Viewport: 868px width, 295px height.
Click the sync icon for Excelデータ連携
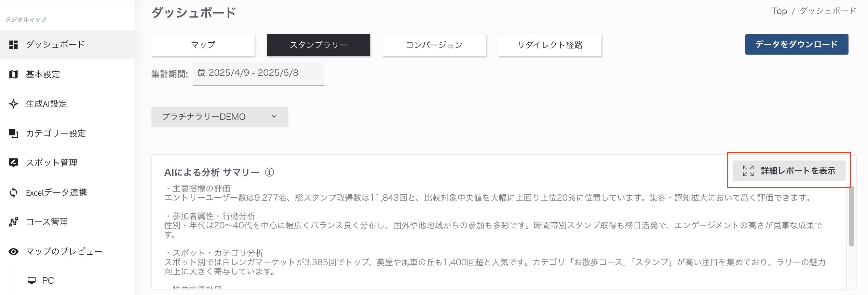click(x=13, y=193)
